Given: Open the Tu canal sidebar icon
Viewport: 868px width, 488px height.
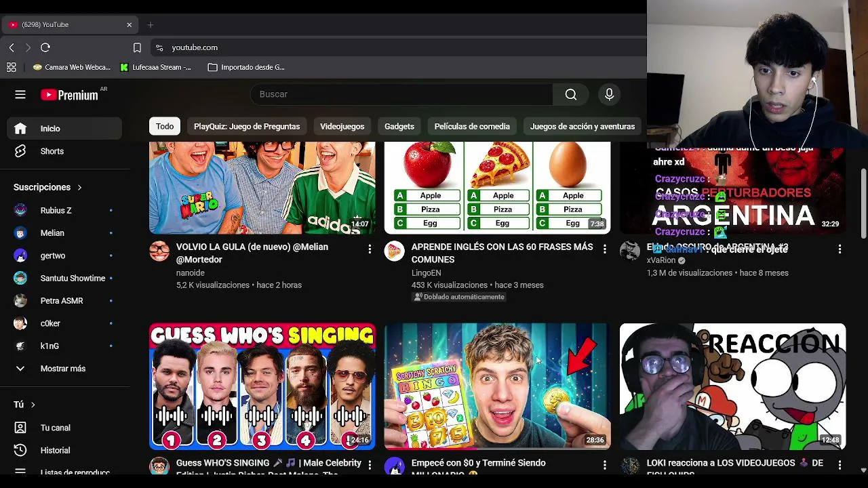Looking at the screenshot, I should click(x=20, y=428).
